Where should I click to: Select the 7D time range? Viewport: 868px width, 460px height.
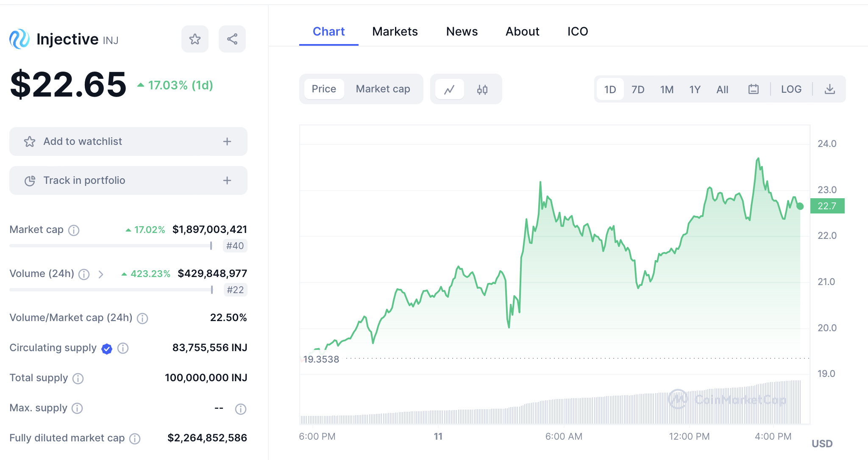[637, 89]
